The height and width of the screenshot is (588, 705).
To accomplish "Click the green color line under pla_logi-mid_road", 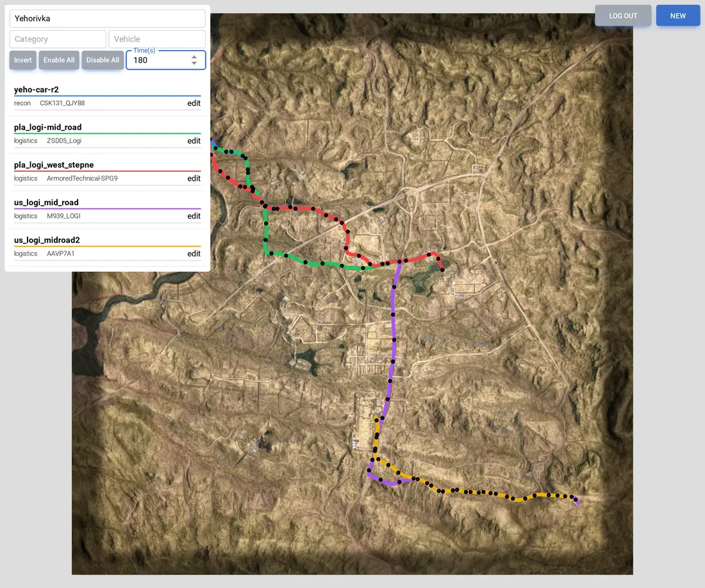I will tap(108, 133).
